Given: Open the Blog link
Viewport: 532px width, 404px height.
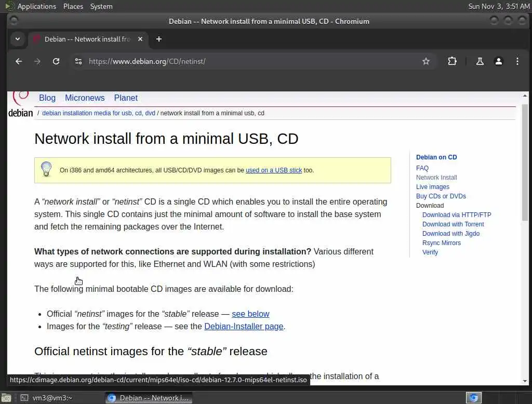Looking at the screenshot, I should [47, 98].
